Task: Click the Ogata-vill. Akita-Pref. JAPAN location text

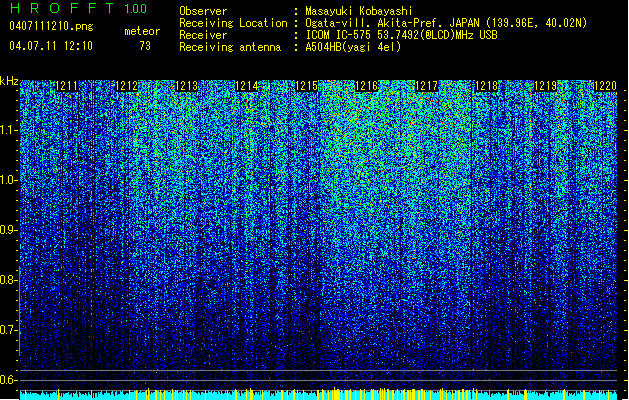Action: (x=446, y=23)
